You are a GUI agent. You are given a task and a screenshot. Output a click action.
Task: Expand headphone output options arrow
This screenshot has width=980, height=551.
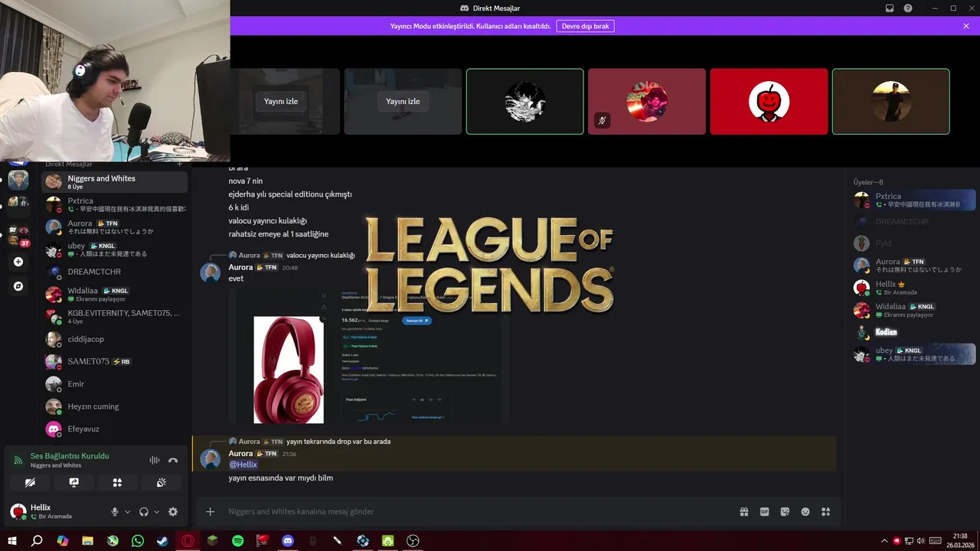[156, 512]
